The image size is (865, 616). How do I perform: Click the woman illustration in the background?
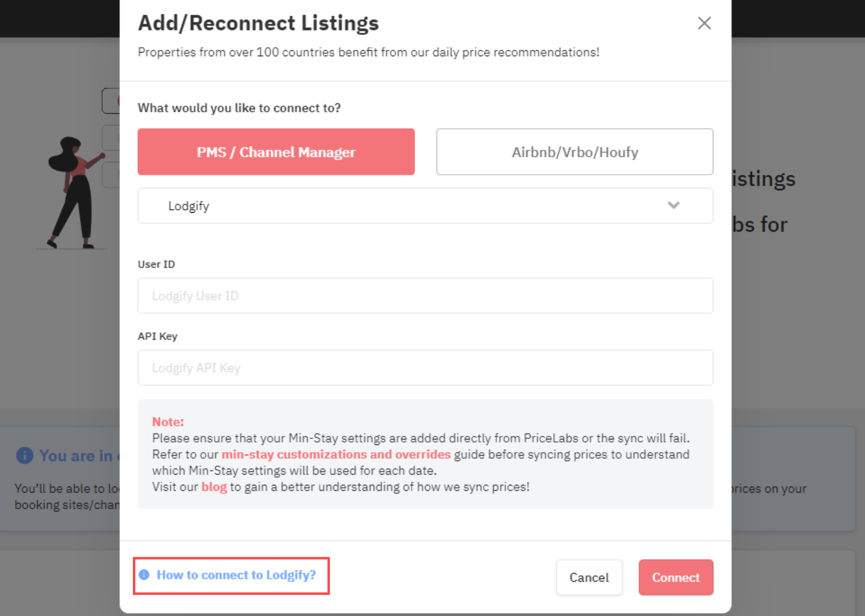point(73,192)
